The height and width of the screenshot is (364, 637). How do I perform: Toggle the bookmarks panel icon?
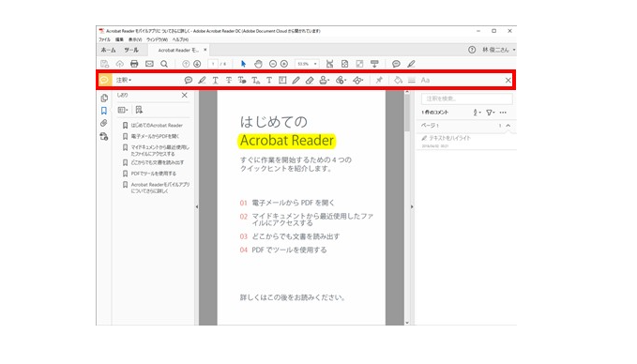pos(104,111)
